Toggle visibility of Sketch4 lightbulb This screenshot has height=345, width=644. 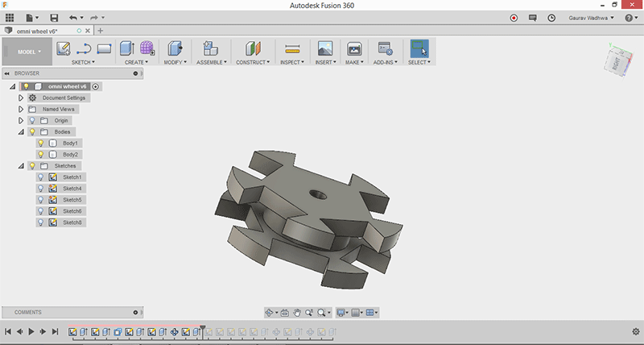click(x=41, y=188)
